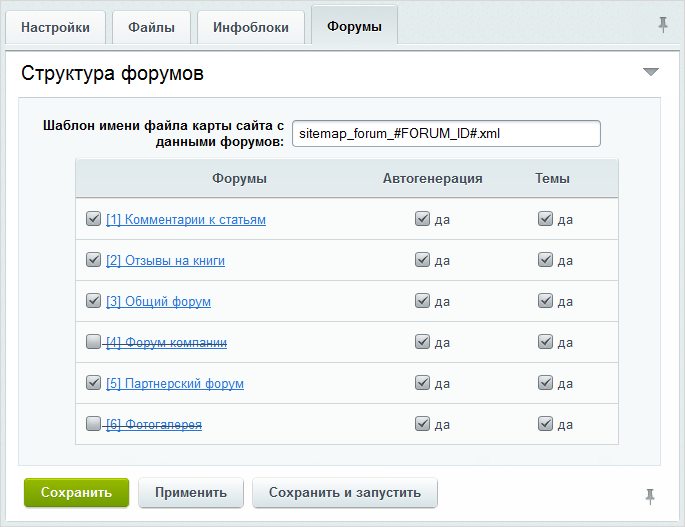Open the Партнерский форум link
The width and height of the screenshot is (685, 527).
174,384
